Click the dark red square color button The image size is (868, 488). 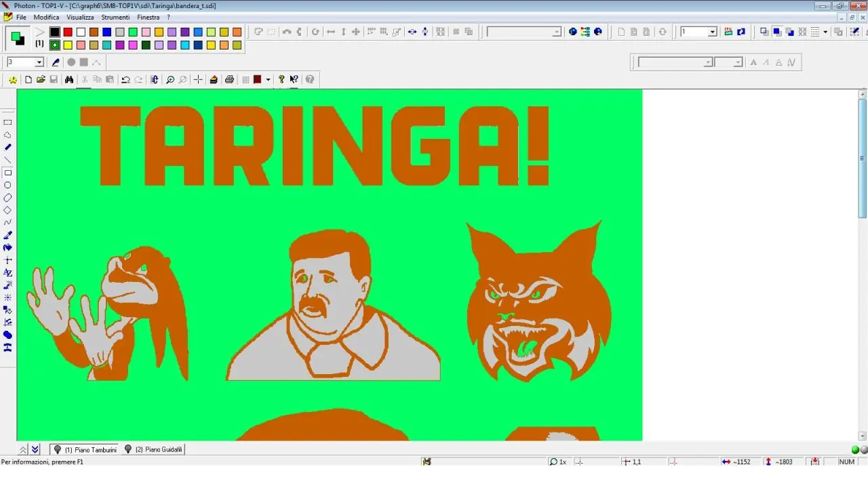click(x=258, y=79)
